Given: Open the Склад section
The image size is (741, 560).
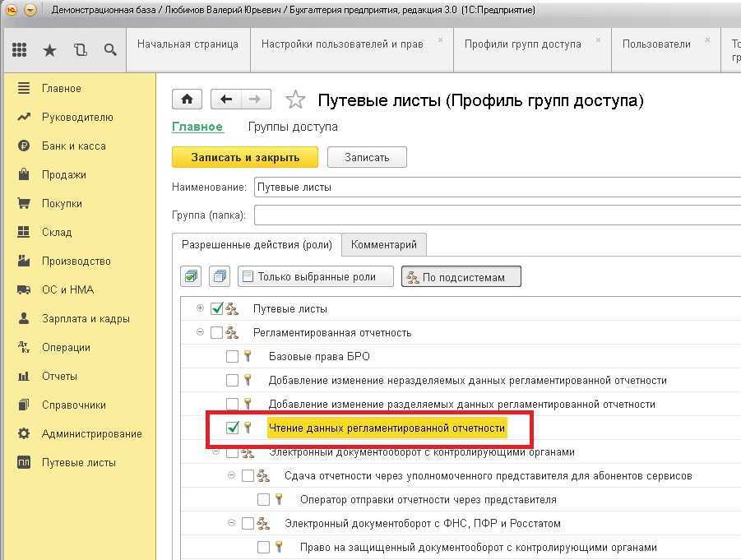Looking at the screenshot, I should (x=57, y=233).
